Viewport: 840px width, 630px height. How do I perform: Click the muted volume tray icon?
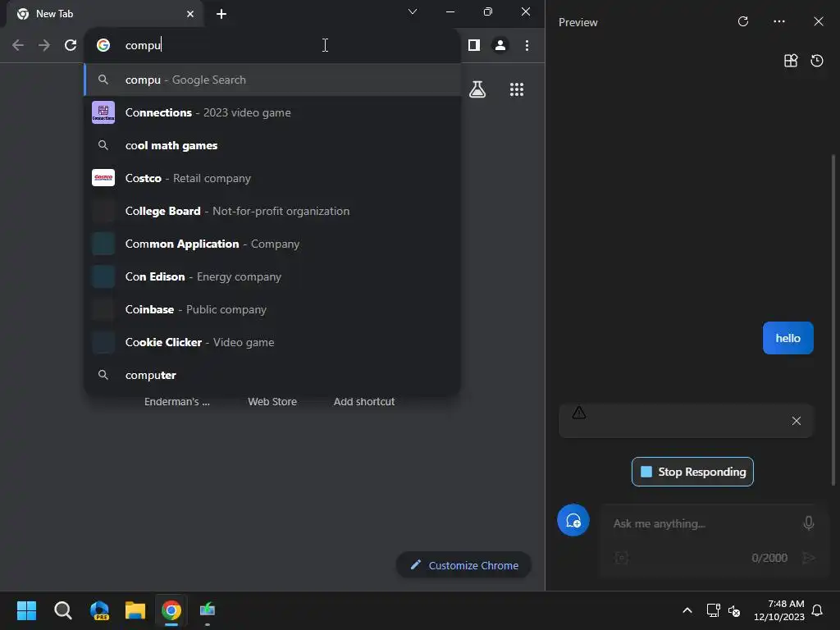pos(734,610)
